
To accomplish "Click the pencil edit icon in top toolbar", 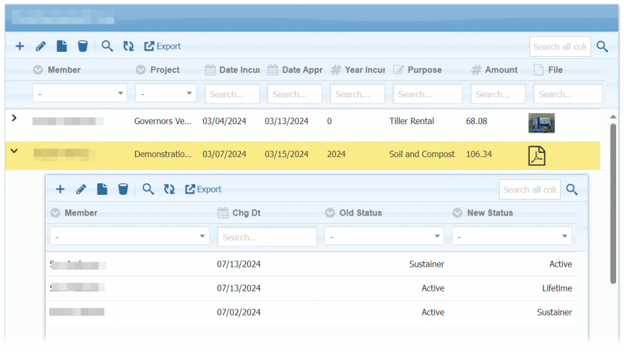I will coord(40,46).
